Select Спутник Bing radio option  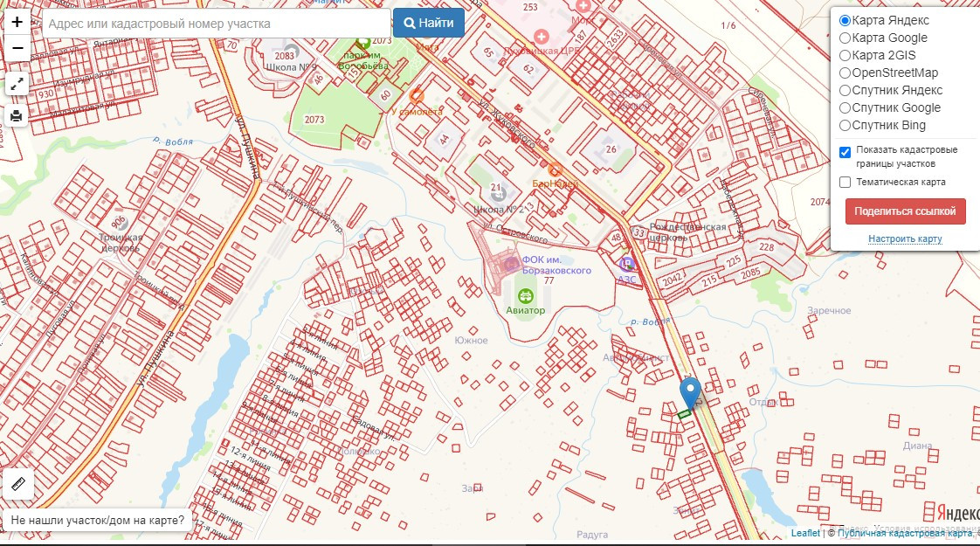(845, 126)
